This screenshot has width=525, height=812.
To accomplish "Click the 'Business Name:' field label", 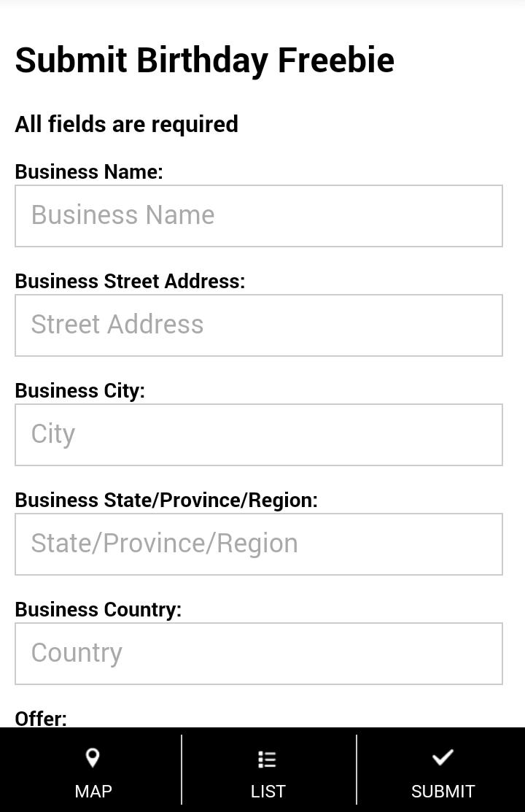I will tap(89, 171).
